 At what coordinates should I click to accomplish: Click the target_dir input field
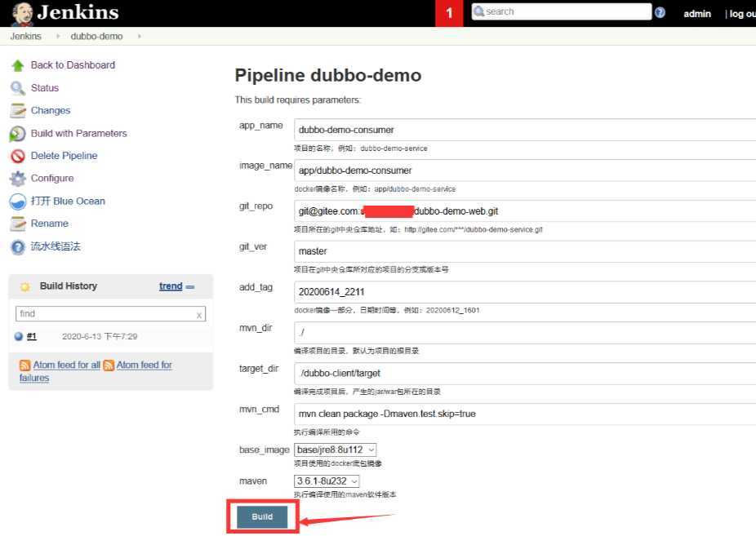pos(525,373)
